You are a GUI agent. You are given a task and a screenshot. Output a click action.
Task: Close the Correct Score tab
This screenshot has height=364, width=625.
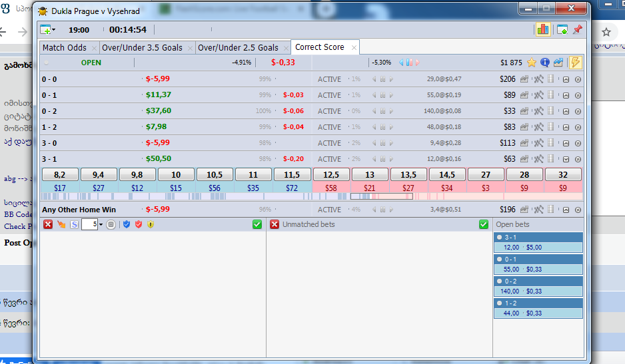pyautogui.click(x=354, y=47)
